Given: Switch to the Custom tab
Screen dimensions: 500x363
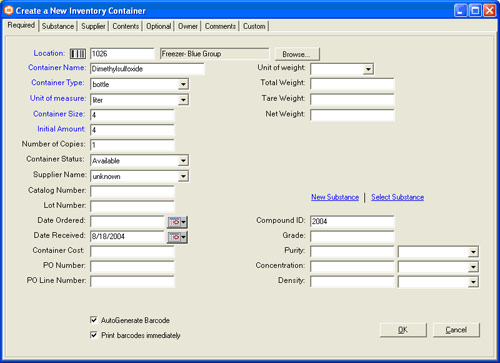Looking at the screenshot, I should pyautogui.click(x=254, y=26).
